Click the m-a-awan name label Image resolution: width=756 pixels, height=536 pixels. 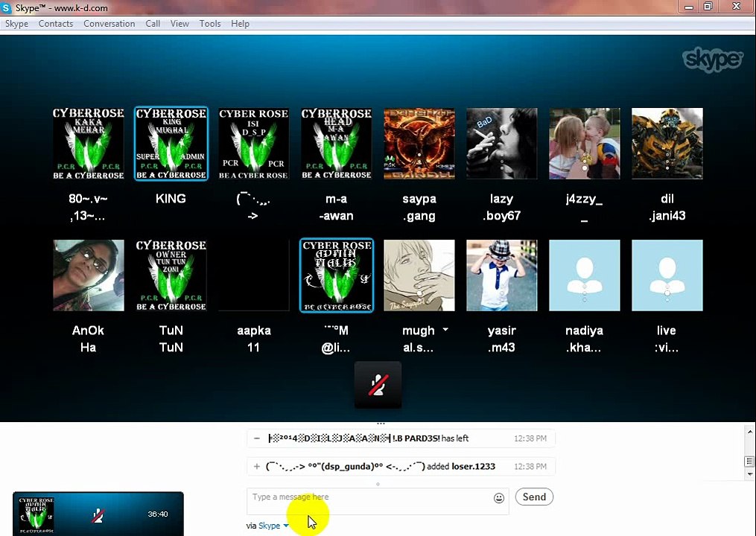(336, 207)
